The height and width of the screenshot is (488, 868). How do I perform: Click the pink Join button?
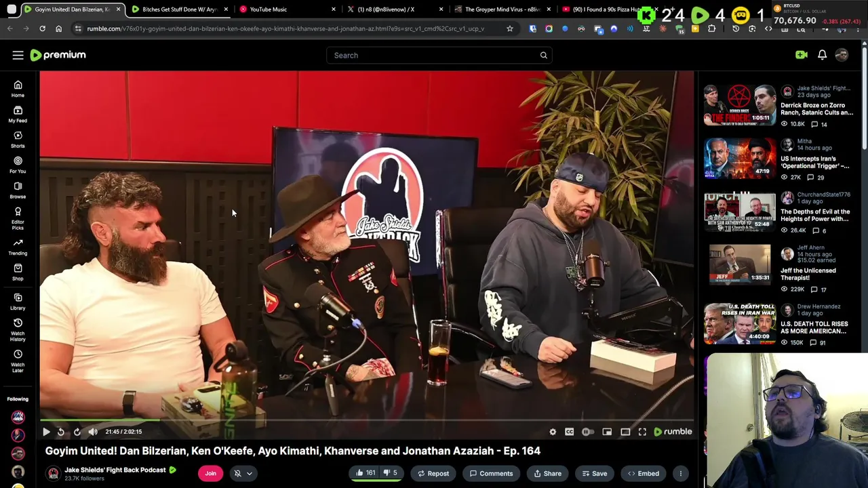click(210, 474)
